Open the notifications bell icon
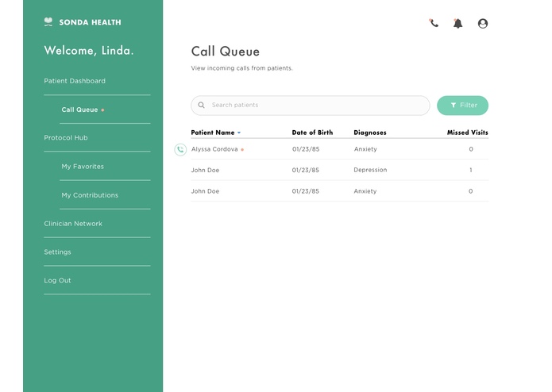Viewport: 552px width, 392px height. coord(457,24)
